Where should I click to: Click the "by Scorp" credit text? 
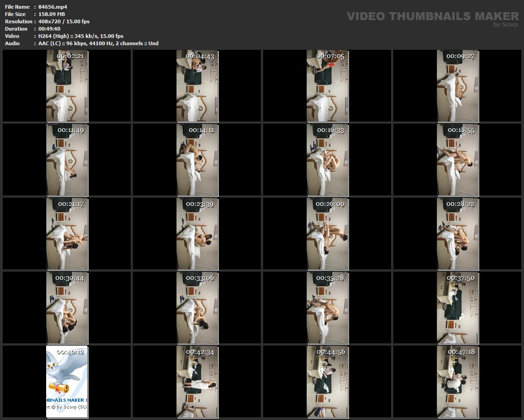506,25
